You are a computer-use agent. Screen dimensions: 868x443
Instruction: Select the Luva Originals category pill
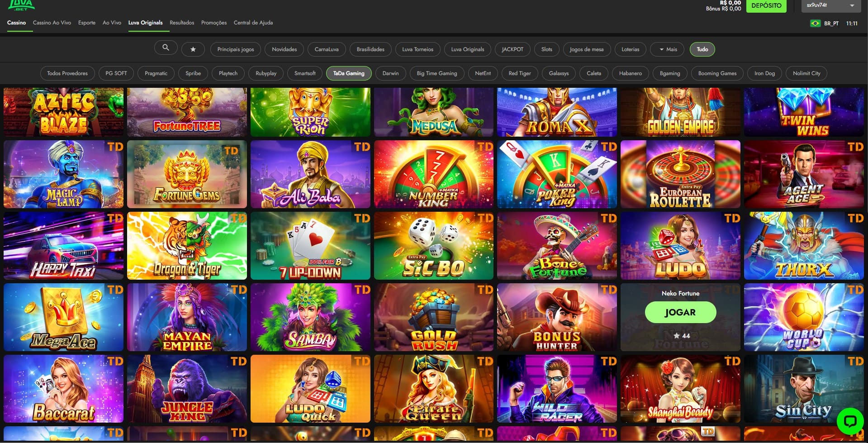point(468,49)
